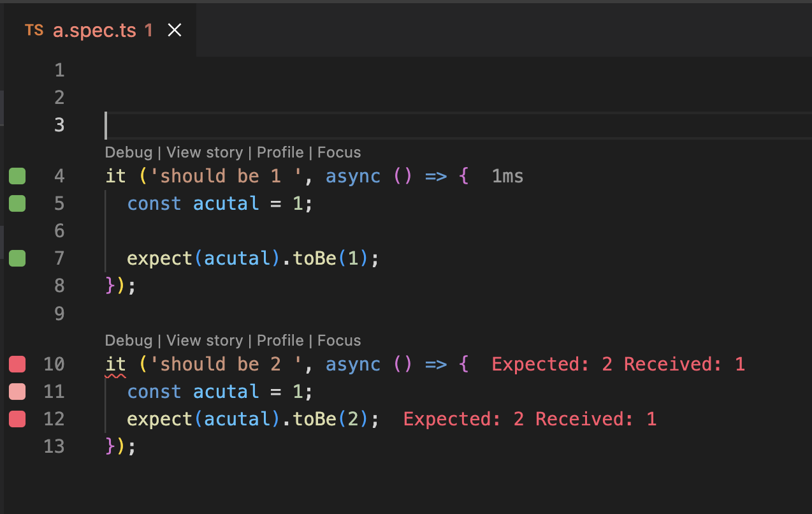Click the red error gutter icon on line 12
812x514 pixels.
[17, 419]
